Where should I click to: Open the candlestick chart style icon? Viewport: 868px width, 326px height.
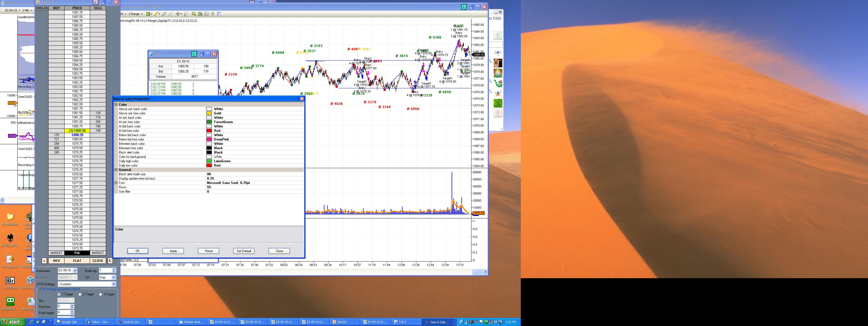coord(148,14)
